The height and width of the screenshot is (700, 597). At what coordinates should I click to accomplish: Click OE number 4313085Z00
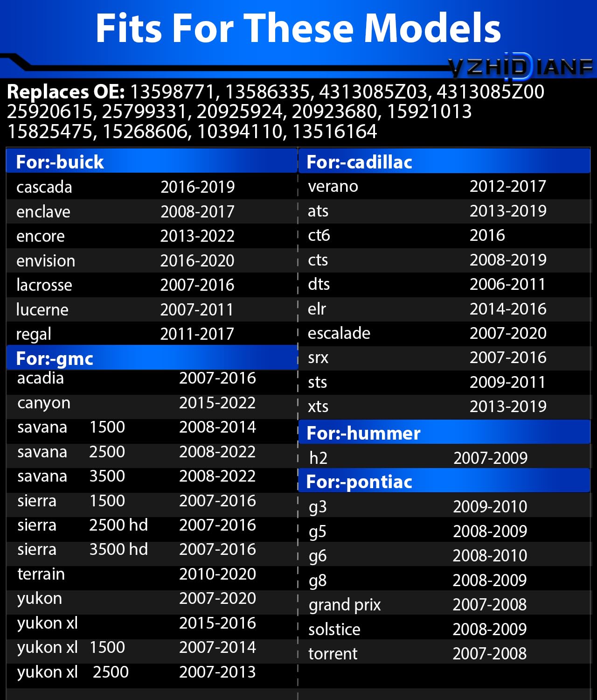coord(490,92)
